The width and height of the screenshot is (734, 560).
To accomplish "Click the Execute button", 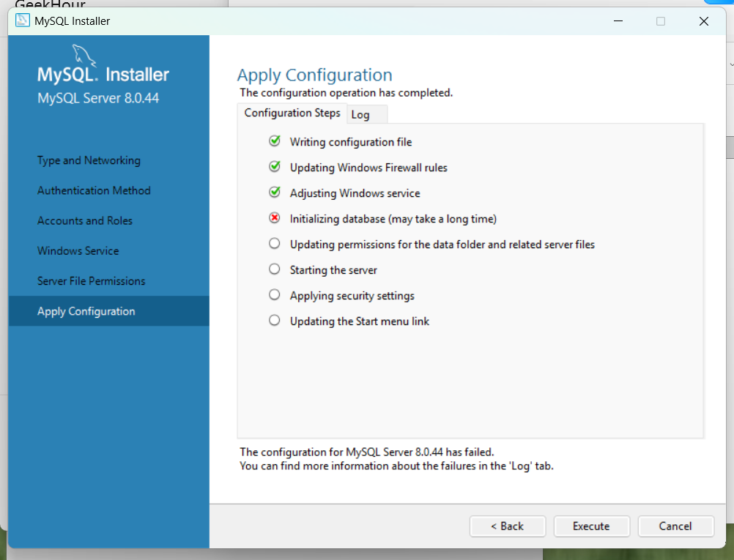I will coord(592,526).
